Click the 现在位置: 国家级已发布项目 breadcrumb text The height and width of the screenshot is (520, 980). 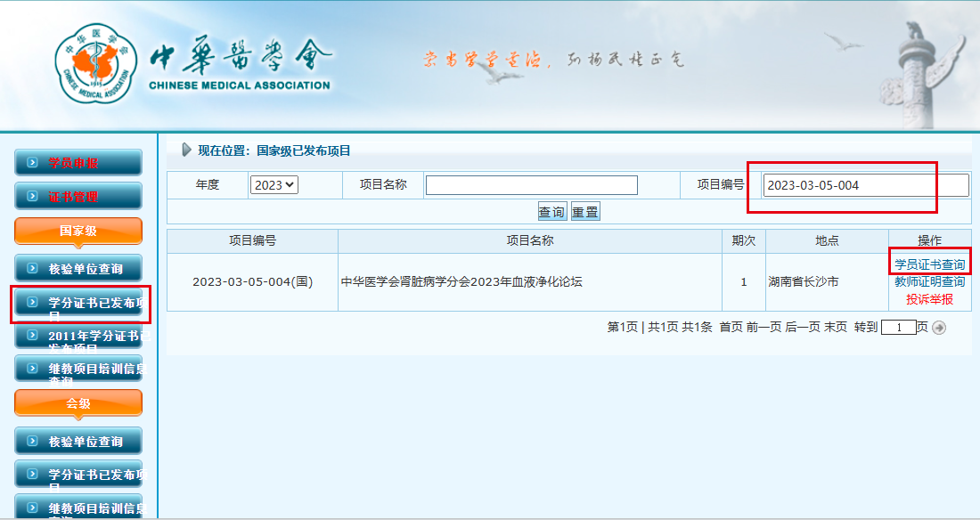(274, 150)
